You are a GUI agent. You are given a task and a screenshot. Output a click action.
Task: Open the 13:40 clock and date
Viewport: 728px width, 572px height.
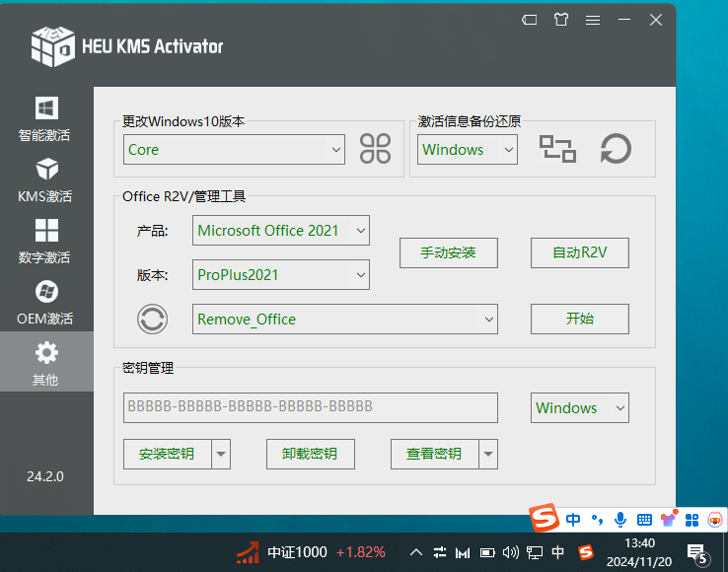(639, 552)
